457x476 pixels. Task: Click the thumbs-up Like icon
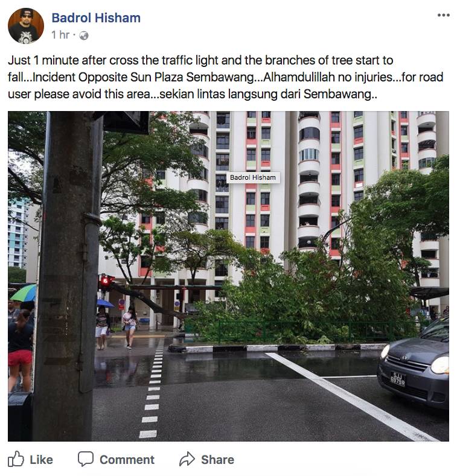(16, 459)
